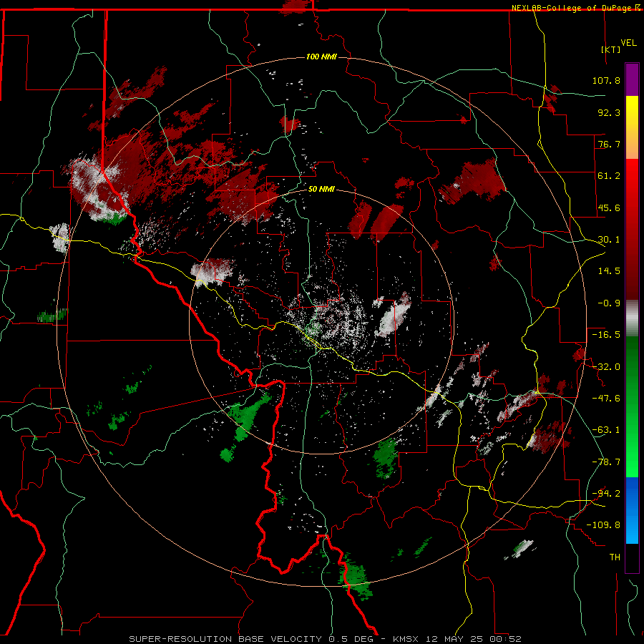Click the 107.8 velocity scale value
This screenshot has height=644, width=644.
(x=606, y=80)
